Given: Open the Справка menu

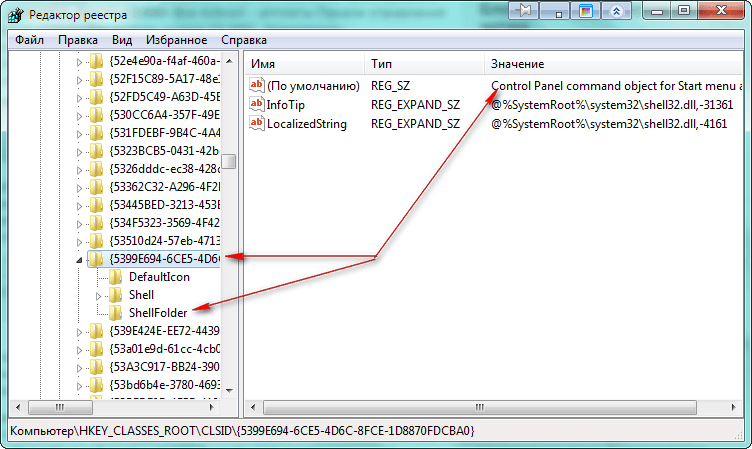Looking at the screenshot, I should click(x=244, y=40).
